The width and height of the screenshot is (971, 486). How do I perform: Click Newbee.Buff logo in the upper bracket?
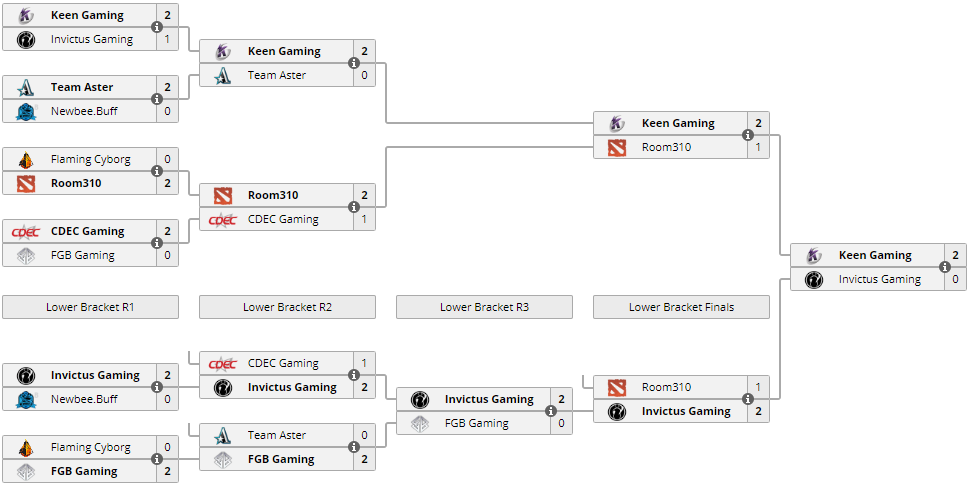pos(27,111)
